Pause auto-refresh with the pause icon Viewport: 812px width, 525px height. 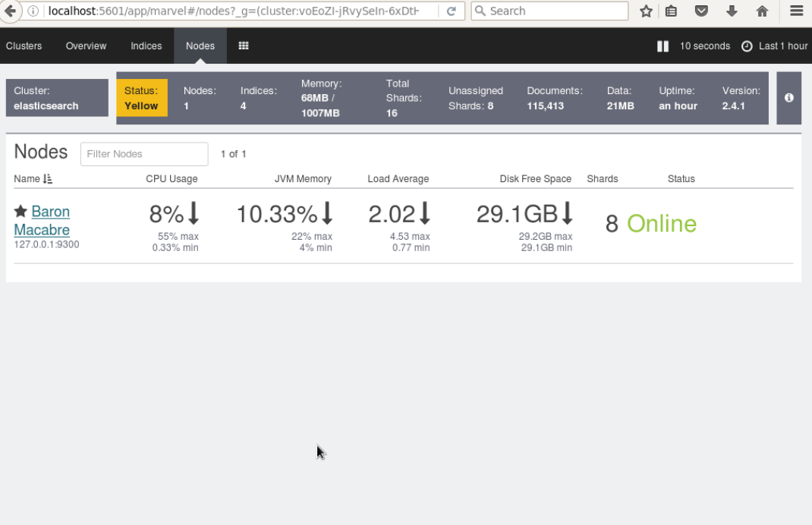663,46
